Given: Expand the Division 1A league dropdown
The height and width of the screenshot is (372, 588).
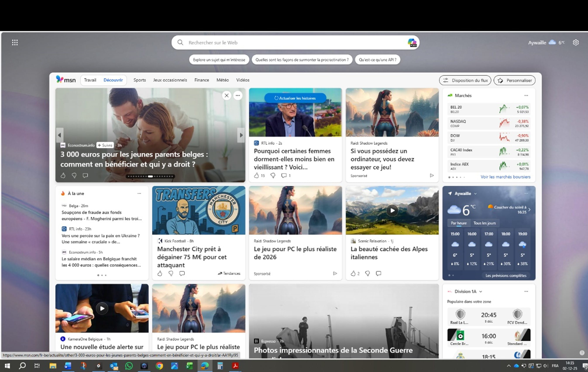Looking at the screenshot, I should pyautogui.click(x=480, y=291).
